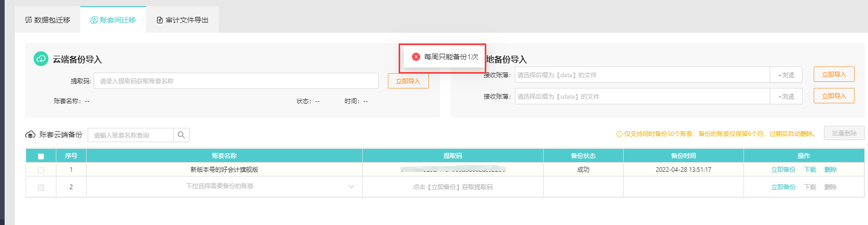Image resolution: width=868 pixels, height=225 pixels.
Task: Click 立即备份 link in row 1
Action: [x=783, y=170]
